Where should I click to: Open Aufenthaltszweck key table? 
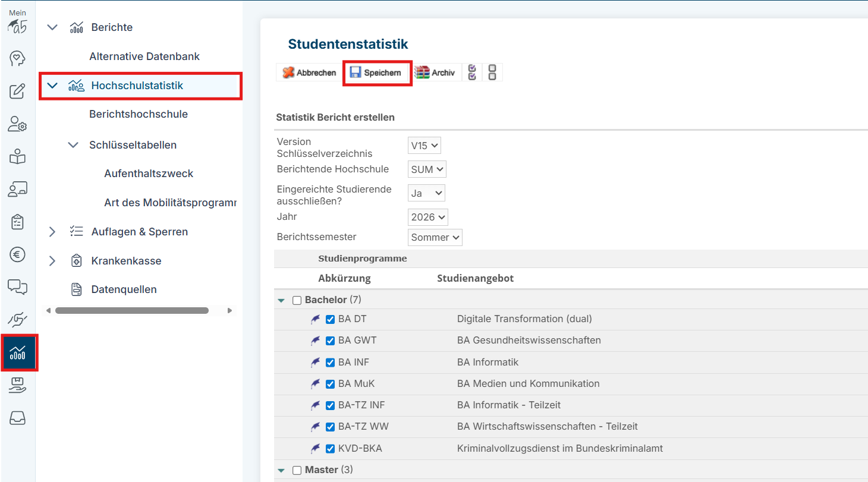click(149, 174)
